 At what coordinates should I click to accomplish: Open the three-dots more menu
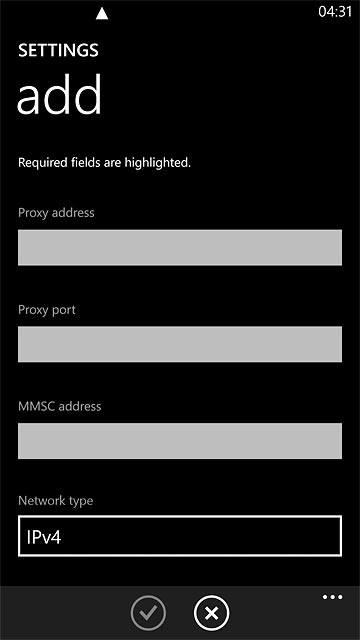click(333, 598)
